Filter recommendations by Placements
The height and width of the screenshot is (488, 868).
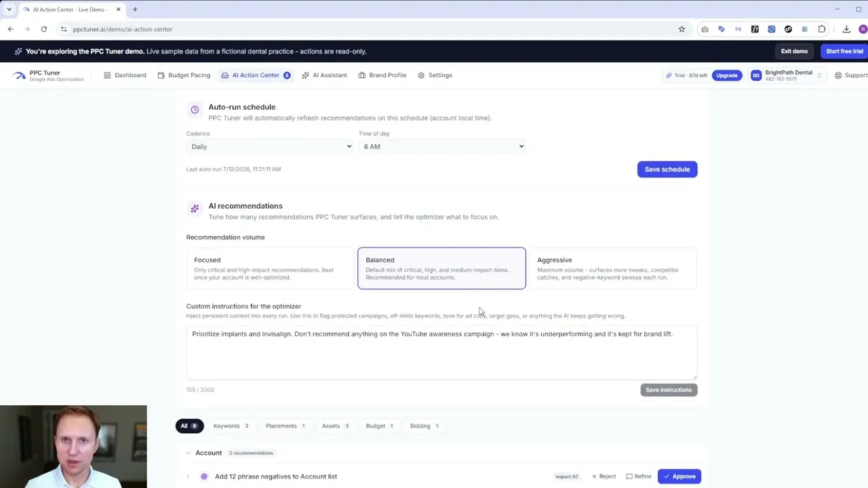(x=285, y=426)
